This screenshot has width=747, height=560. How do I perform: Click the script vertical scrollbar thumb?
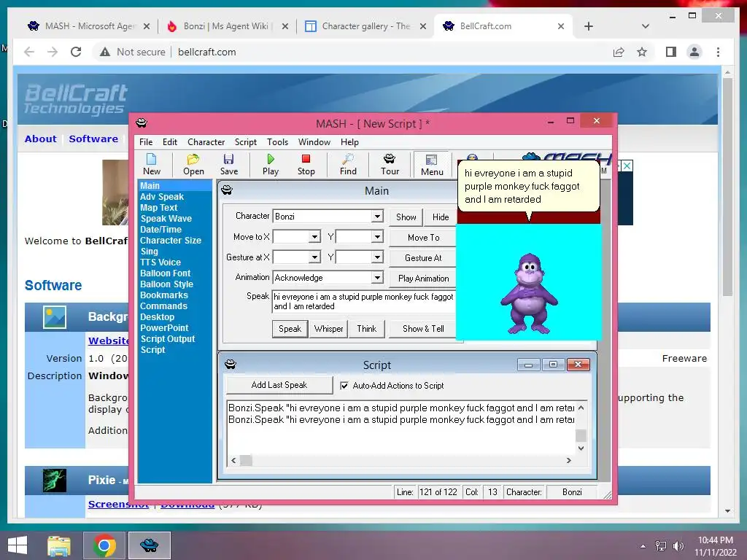581,435
